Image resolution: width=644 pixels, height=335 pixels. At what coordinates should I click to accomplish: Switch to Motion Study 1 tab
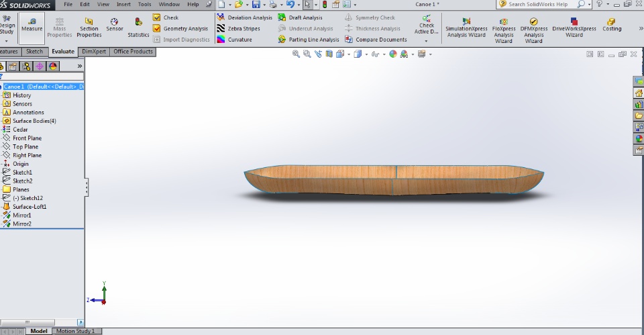click(76, 331)
